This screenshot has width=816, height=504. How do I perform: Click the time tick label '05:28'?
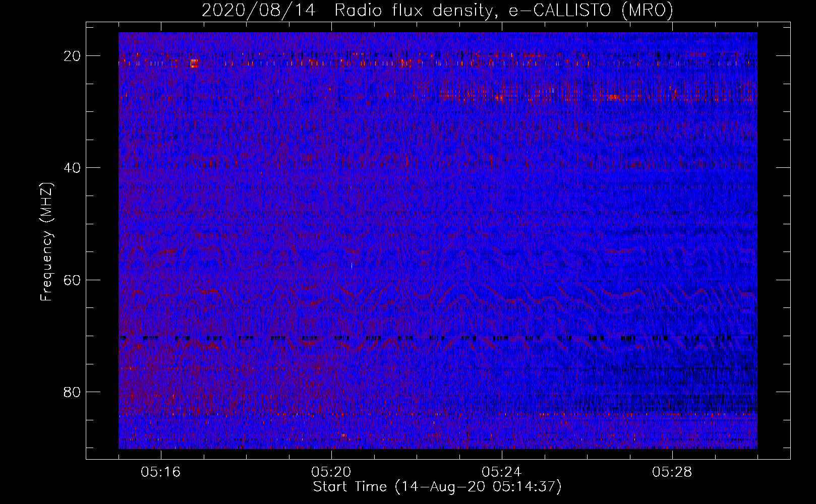(x=672, y=472)
